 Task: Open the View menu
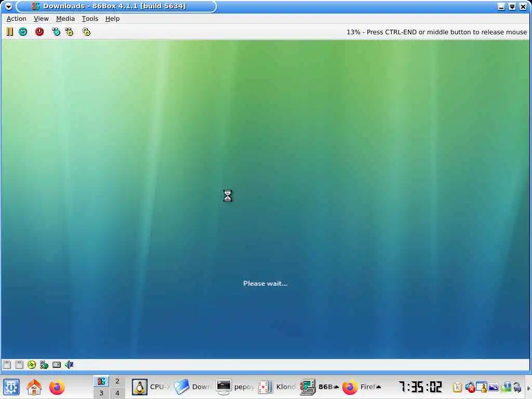click(x=41, y=19)
